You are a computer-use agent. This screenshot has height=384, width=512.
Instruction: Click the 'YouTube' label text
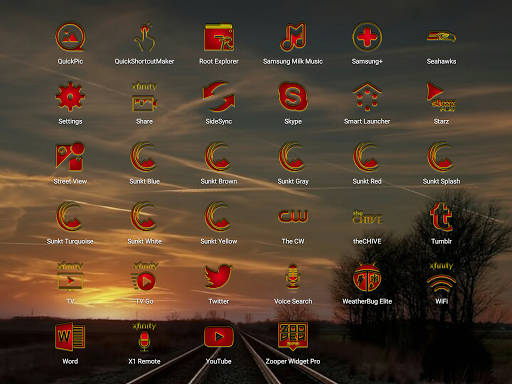pyautogui.click(x=219, y=361)
